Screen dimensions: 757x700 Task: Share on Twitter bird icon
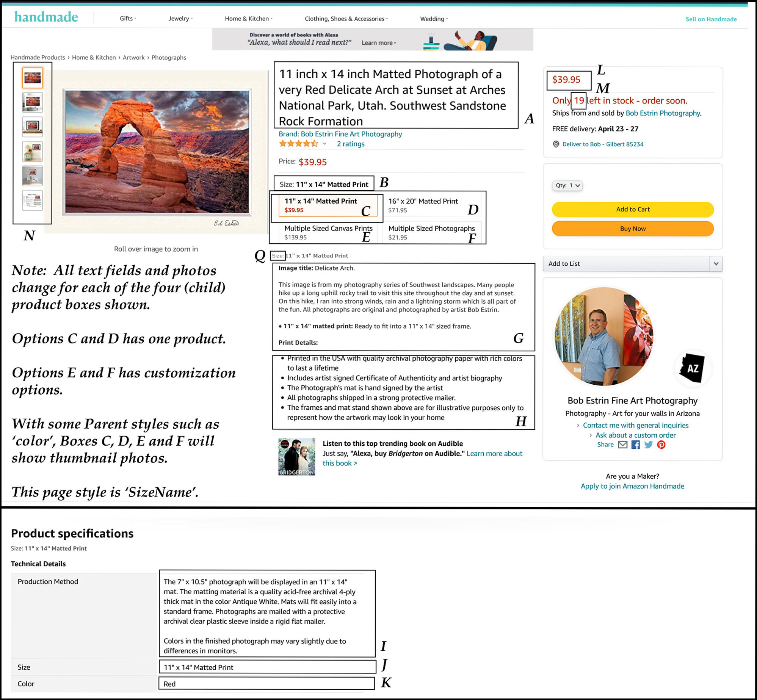pos(648,445)
